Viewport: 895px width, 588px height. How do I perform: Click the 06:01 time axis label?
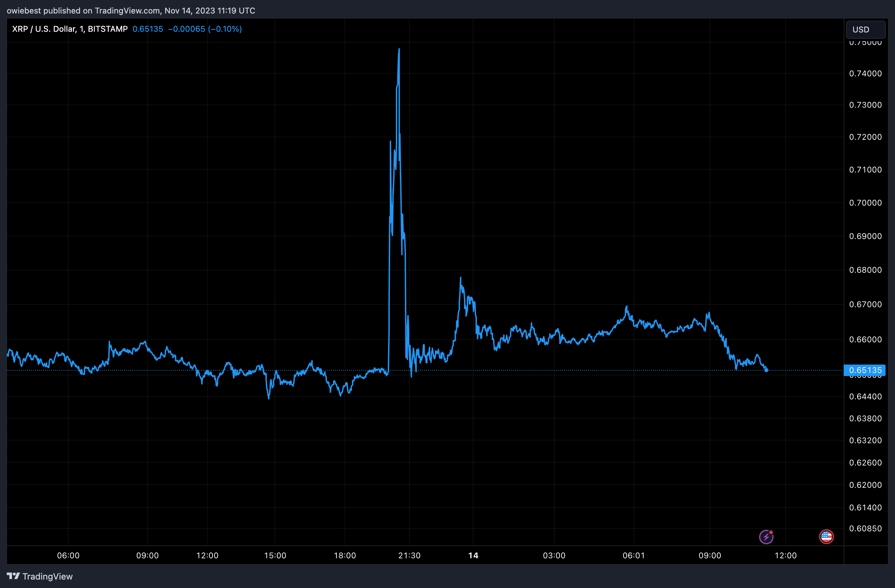coord(634,555)
